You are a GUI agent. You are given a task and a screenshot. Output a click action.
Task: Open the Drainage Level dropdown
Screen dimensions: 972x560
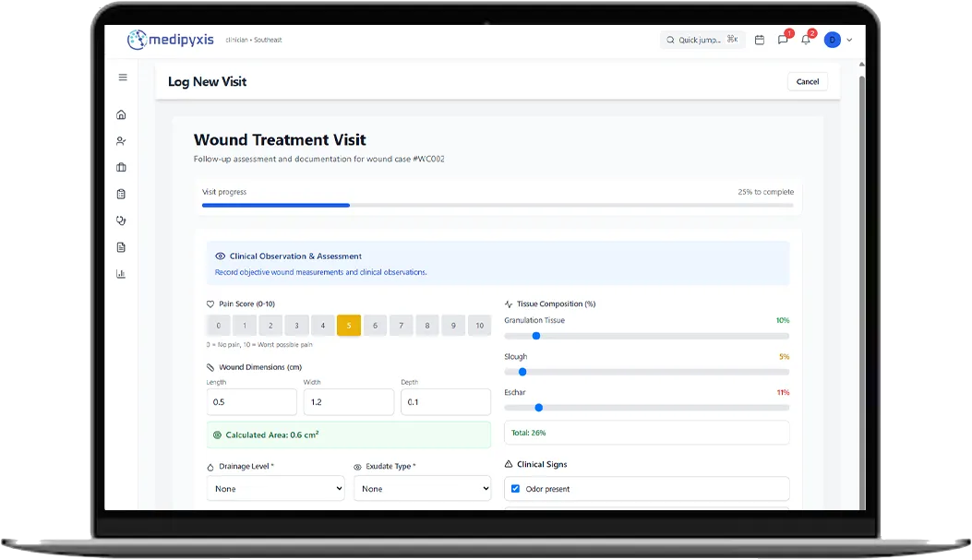click(x=275, y=489)
